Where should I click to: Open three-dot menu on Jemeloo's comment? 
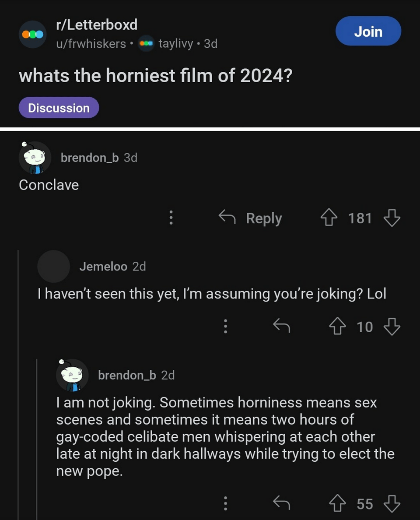(x=225, y=327)
